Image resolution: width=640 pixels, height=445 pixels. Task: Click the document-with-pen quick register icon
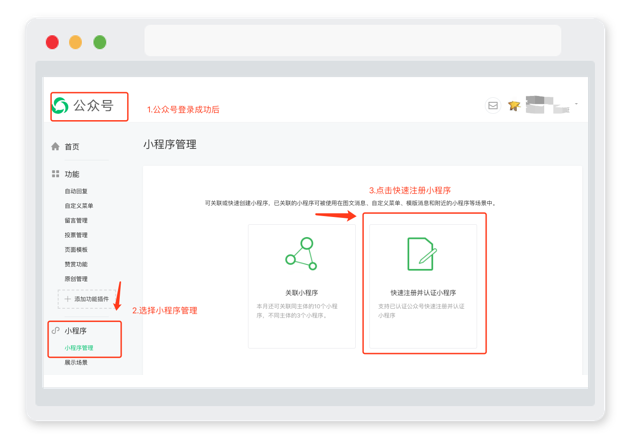tap(422, 254)
